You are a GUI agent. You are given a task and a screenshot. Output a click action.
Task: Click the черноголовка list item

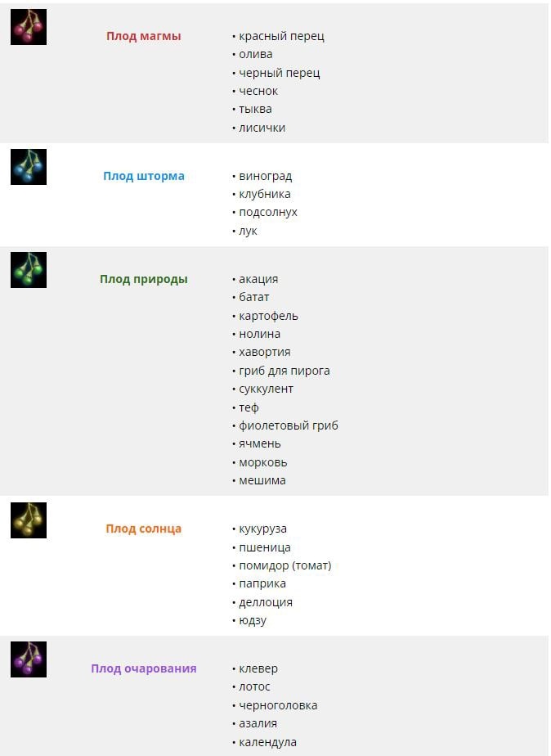(278, 705)
